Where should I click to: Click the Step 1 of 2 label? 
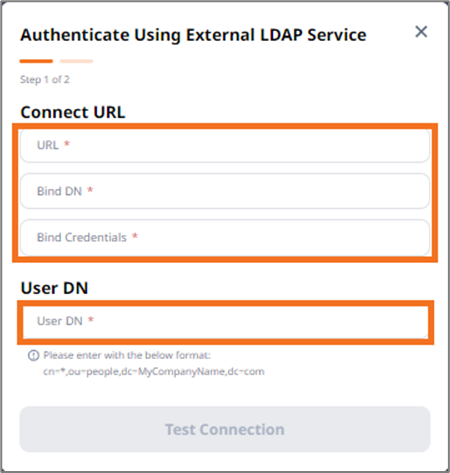tap(45, 80)
